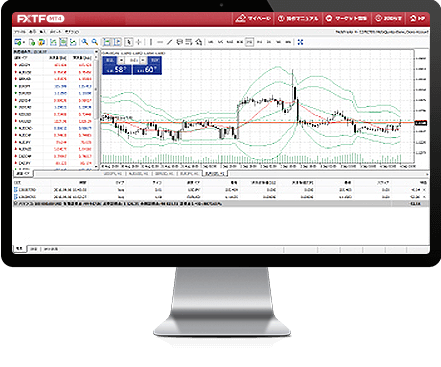Zoom in on the chart
Viewport: 441px width, 367px height.
85,42
